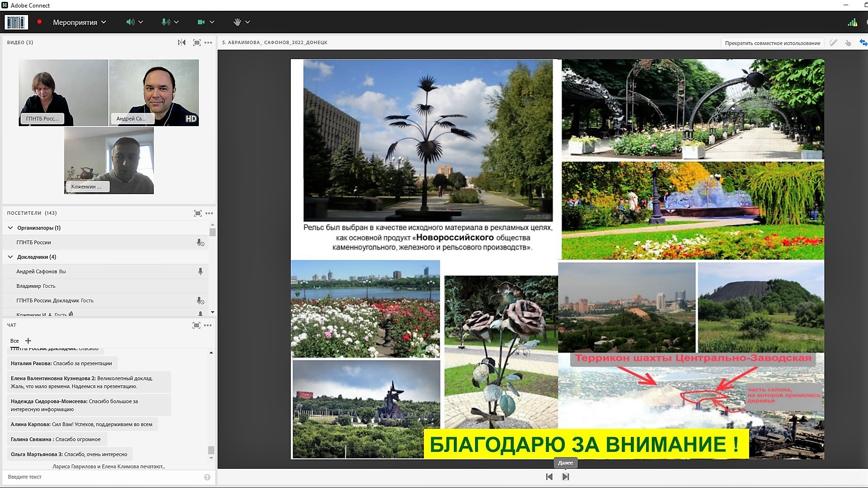Click the Adobe Connect title bar icon

point(5,5)
